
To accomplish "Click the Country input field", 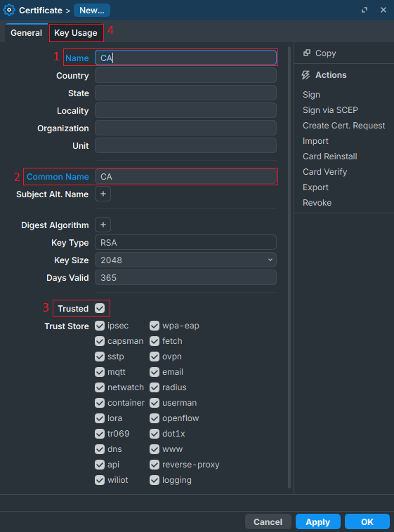I will tap(185, 75).
